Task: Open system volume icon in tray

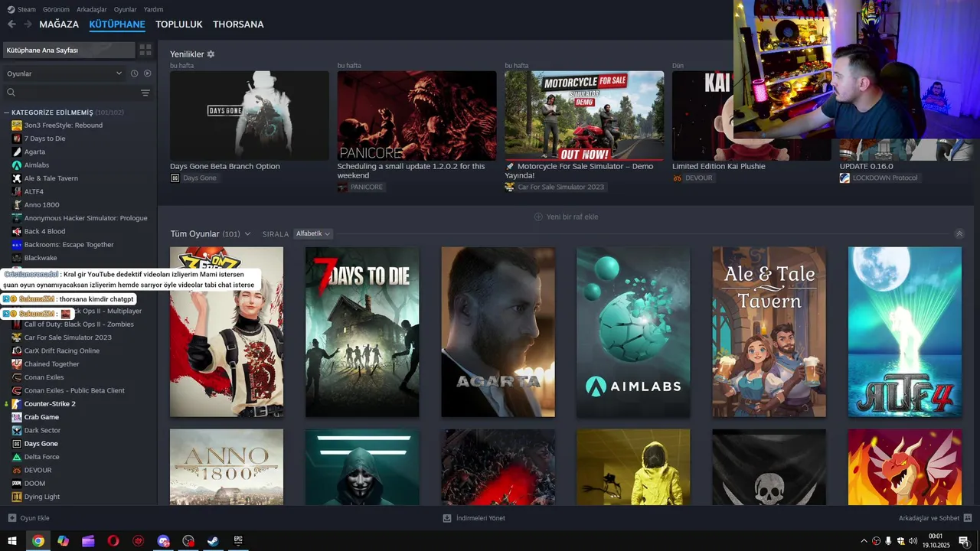Action: coord(913,541)
